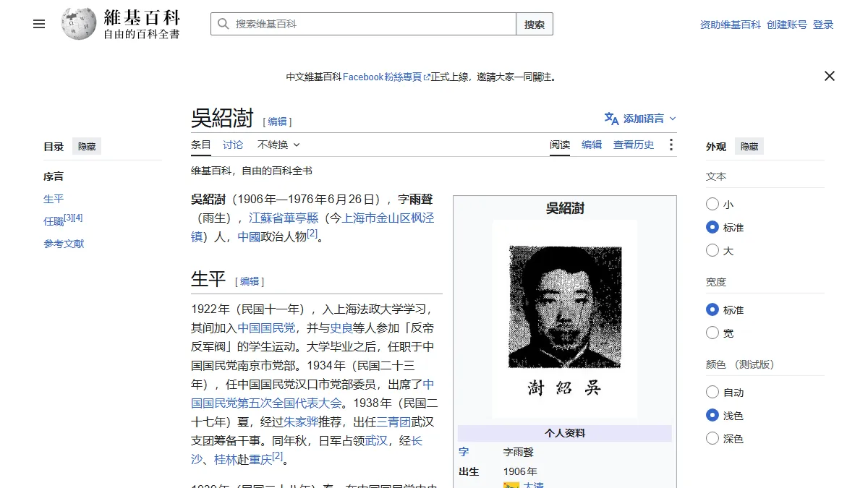Open the 中国国民党 link after 其间加入
868x488 pixels.
(266, 328)
